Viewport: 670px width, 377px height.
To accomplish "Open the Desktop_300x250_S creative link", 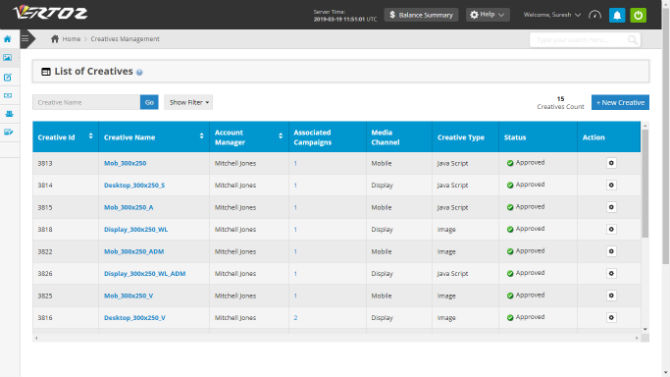I will [x=134, y=186].
